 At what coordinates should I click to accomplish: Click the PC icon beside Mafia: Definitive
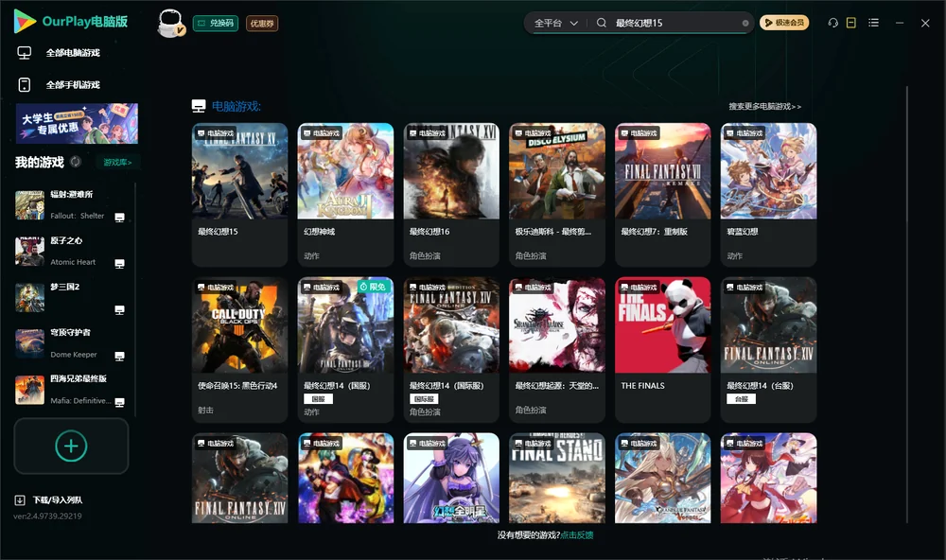coord(119,402)
